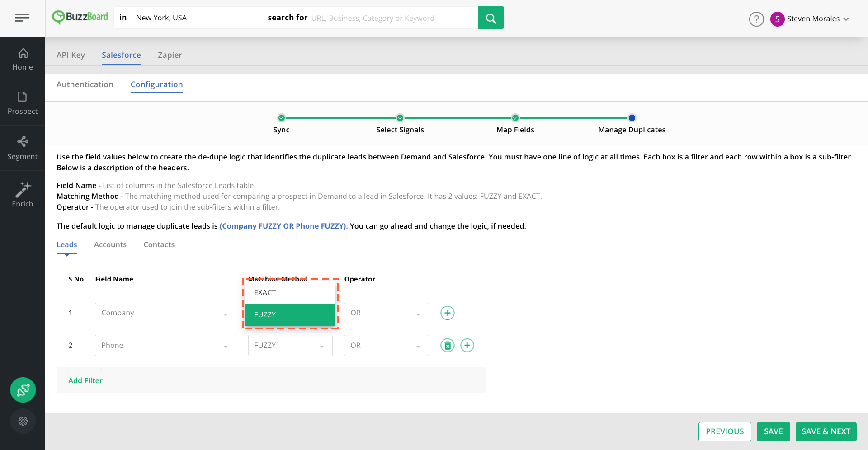Open the settings gear in sidebar
The height and width of the screenshot is (450, 868).
coord(23,421)
